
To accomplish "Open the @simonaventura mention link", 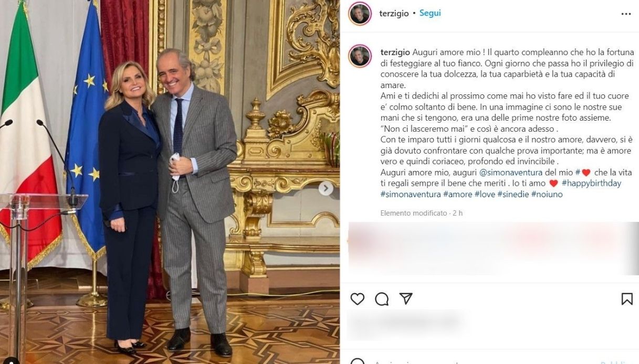I will click(510, 173).
